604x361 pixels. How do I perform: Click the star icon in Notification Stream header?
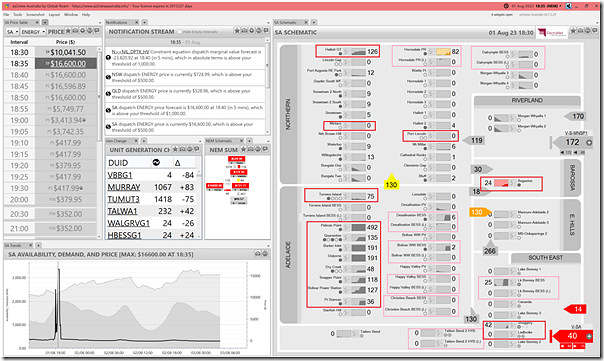point(237,31)
